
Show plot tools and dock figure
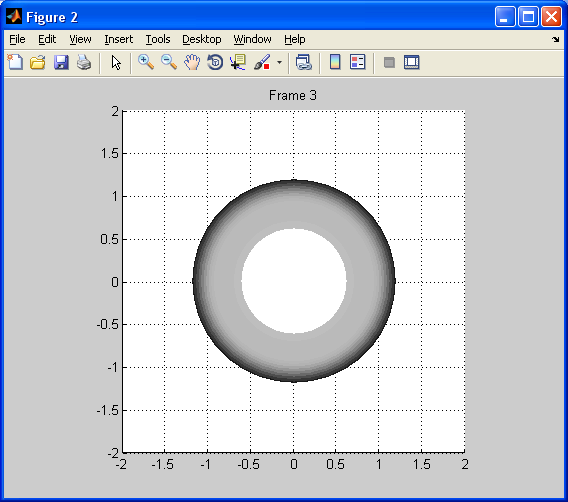pyautogui.click(x=412, y=62)
